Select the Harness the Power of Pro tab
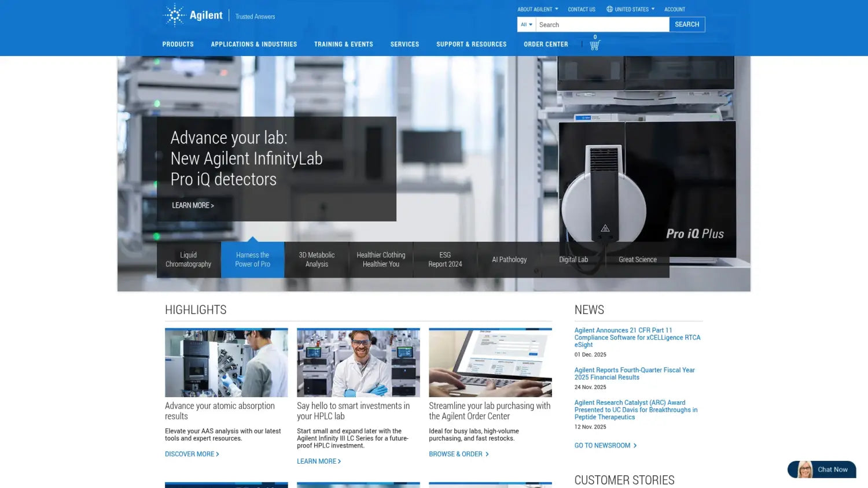 253,260
